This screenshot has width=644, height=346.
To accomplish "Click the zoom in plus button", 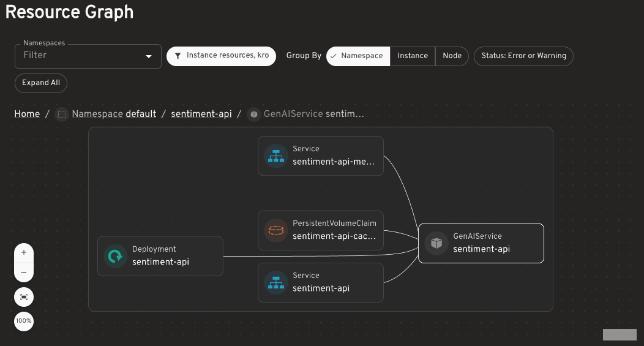I will [24, 252].
